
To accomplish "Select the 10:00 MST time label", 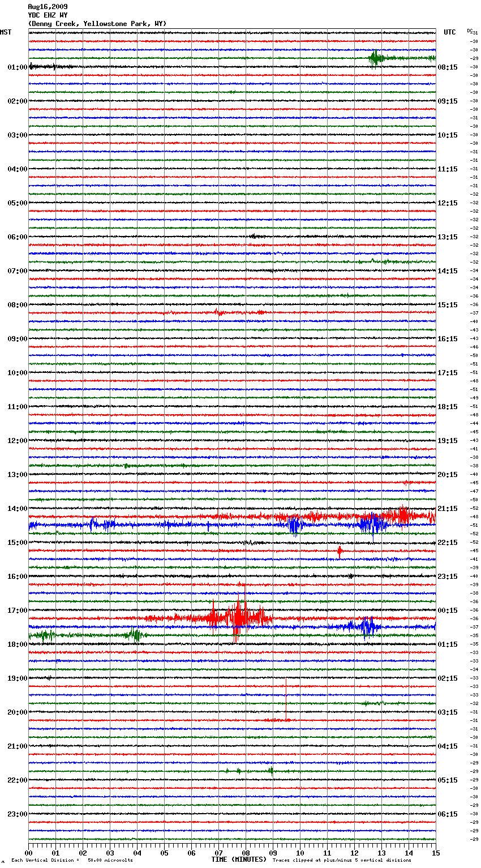I will 18,373.
